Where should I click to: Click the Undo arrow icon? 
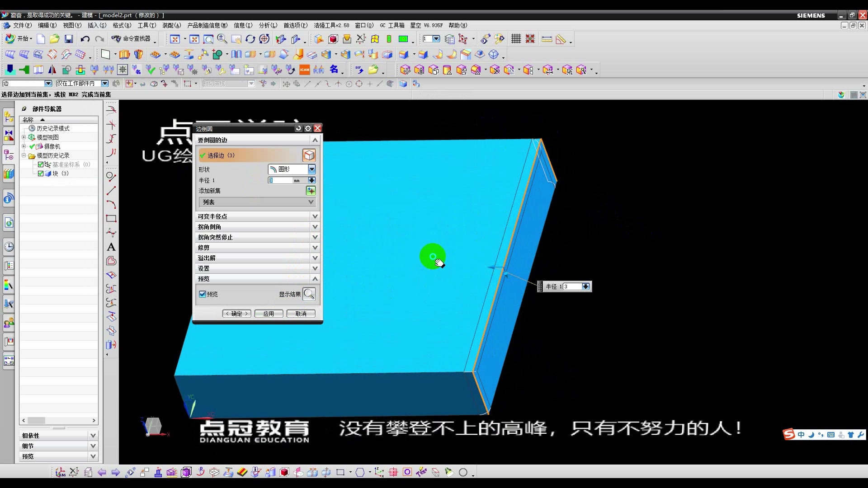click(85, 39)
